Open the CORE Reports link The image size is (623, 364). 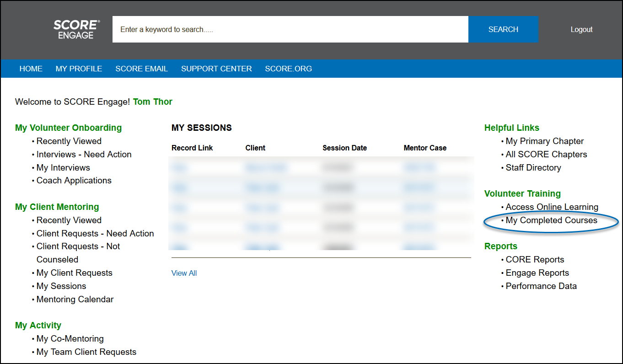coord(535,260)
